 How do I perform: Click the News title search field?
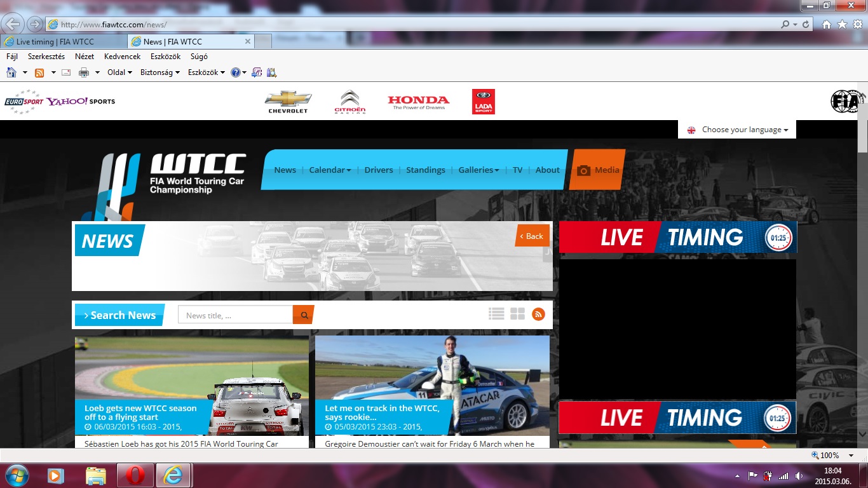235,315
